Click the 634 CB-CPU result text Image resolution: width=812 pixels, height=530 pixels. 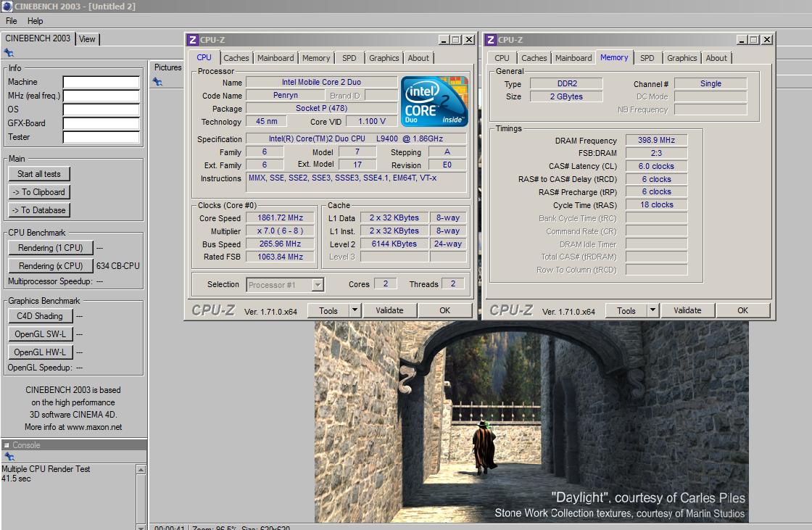(x=118, y=266)
